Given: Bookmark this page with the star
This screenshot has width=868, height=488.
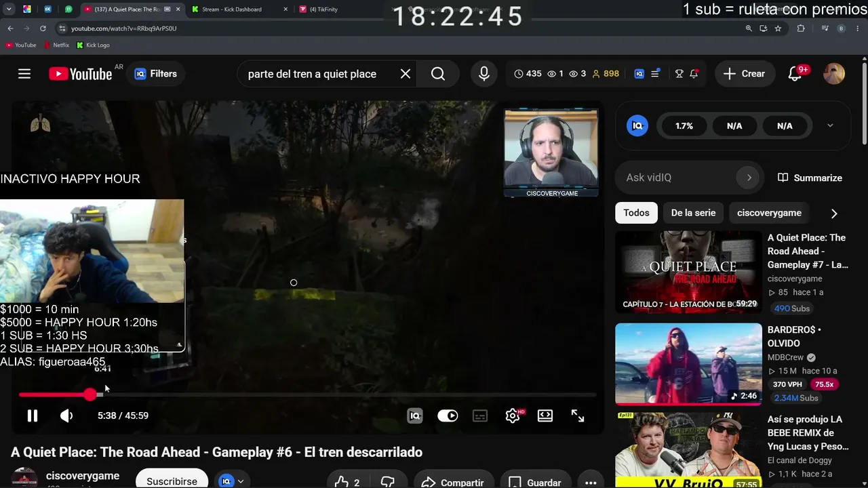Looking at the screenshot, I should 778,28.
